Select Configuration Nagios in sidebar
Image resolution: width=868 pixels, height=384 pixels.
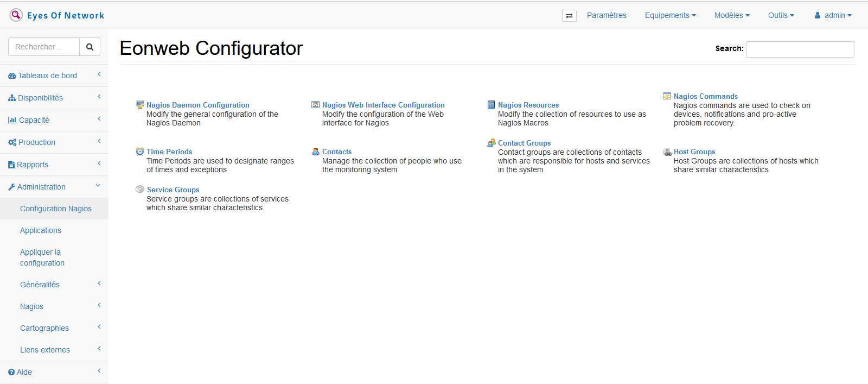(x=56, y=209)
